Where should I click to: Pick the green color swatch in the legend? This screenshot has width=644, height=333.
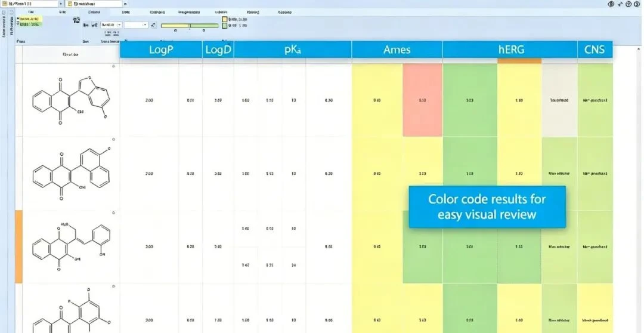point(224,26)
